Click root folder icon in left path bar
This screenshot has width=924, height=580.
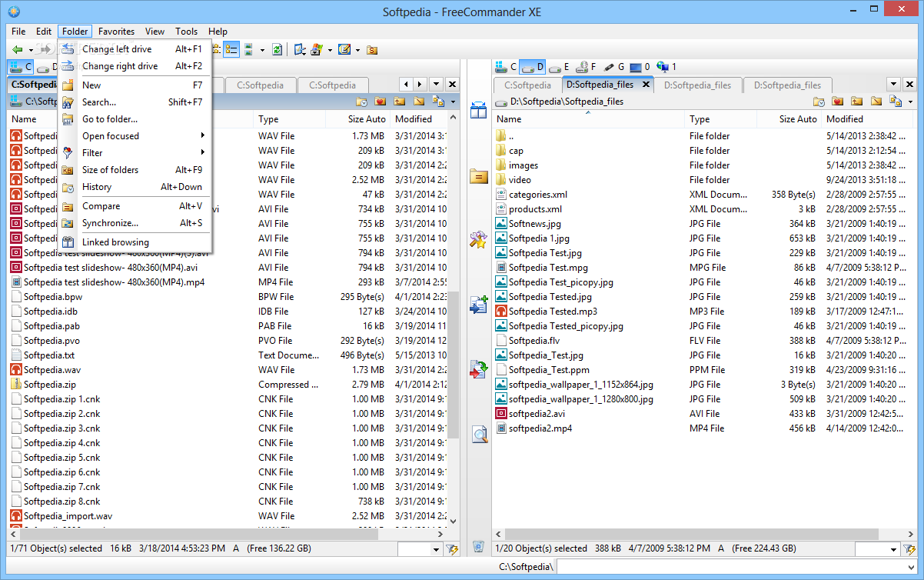419,101
